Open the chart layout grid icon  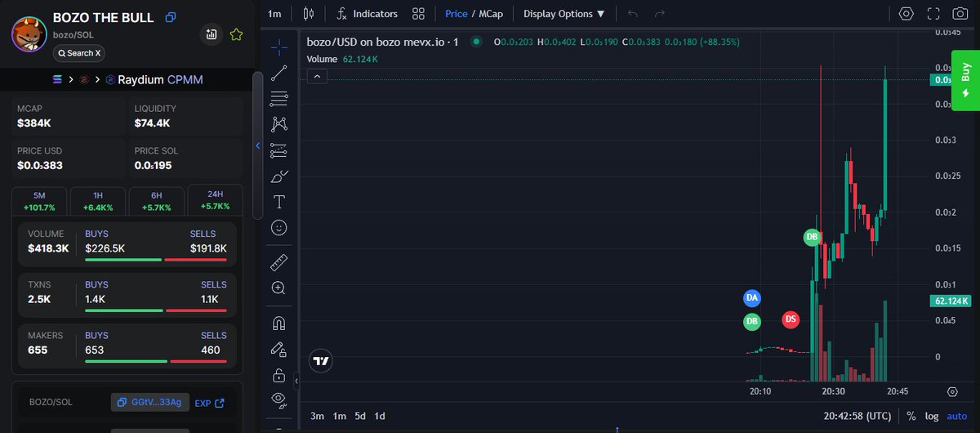418,14
